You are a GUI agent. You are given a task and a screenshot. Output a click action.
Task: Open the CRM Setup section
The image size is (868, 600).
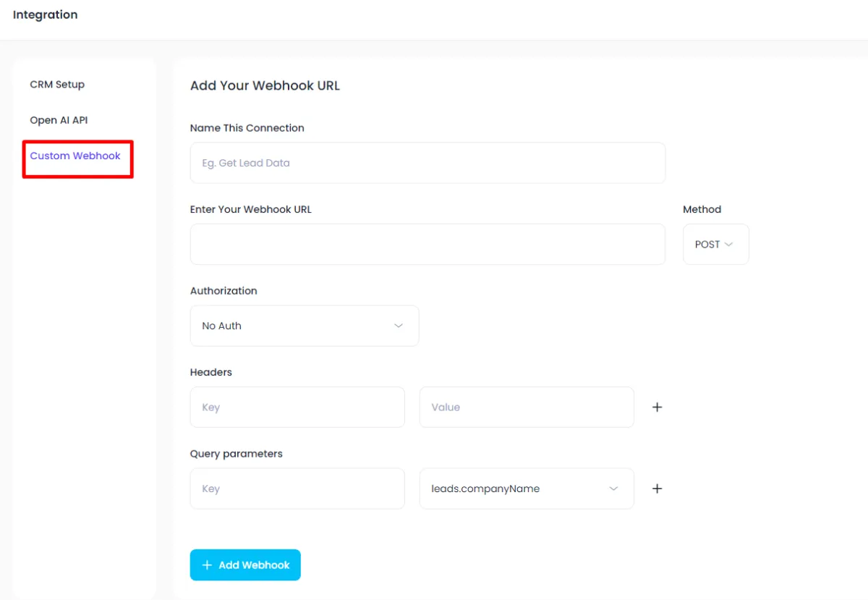coord(57,85)
